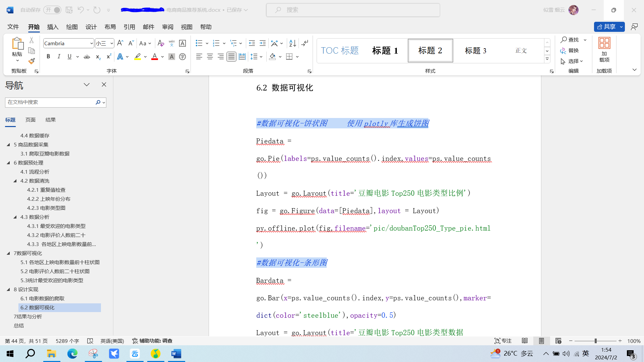644x362 pixels.
Task: Collapse the 4.3 数据分析 heading
Action: [15, 217]
